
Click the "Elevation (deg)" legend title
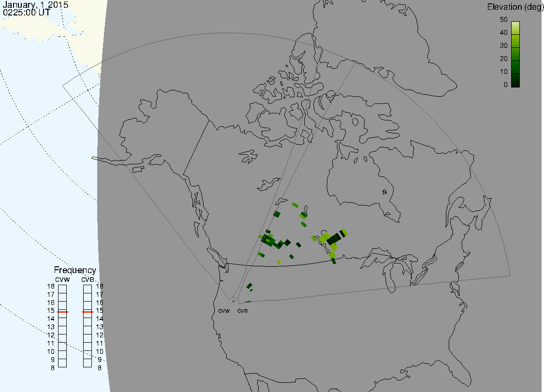click(515, 7)
